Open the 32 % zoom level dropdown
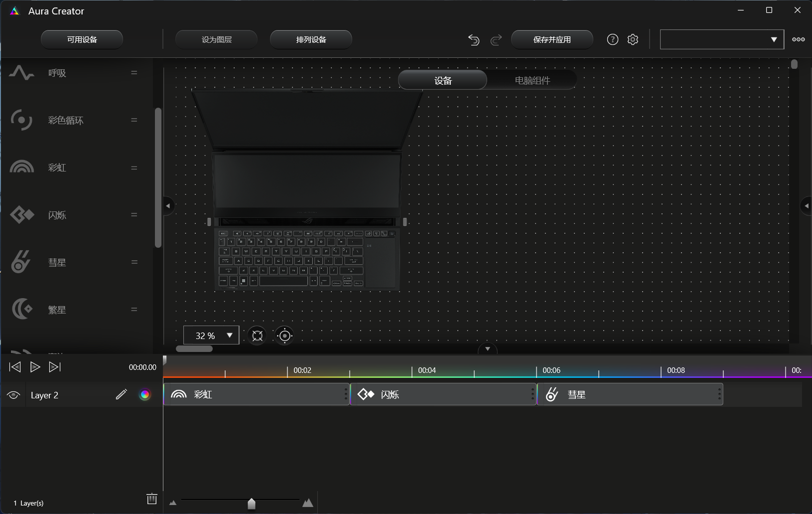This screenshot has height=514, width=812. pyautogui.click(x=211, y=336)
